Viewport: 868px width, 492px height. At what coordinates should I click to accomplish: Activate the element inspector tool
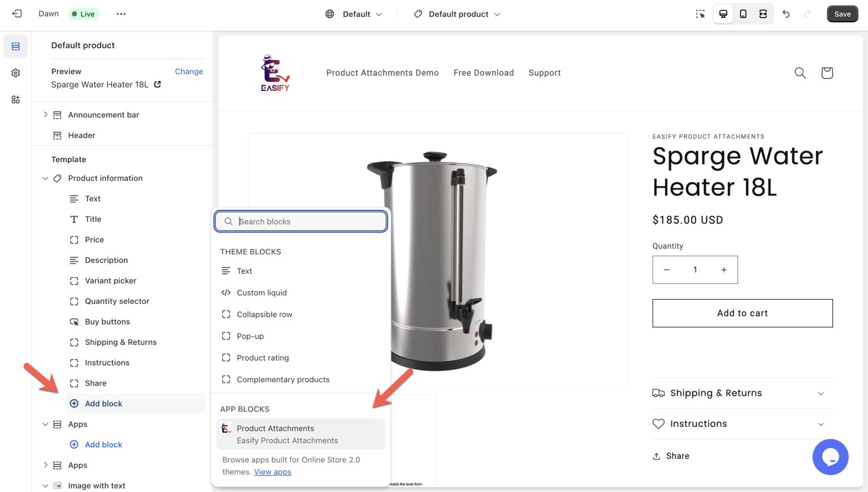pos(700,14)
